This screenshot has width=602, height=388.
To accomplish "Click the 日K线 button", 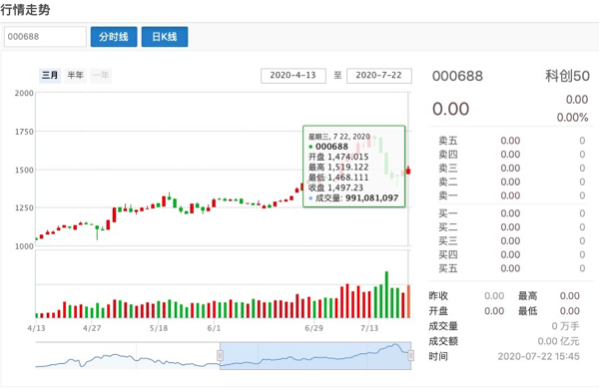I will (164, 37).
